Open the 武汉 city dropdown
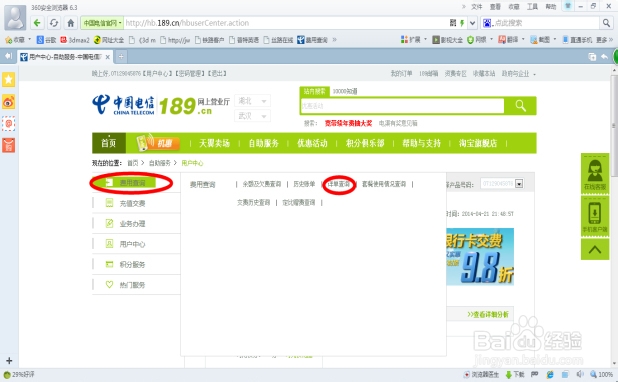This screenshot has width=618, height=382. coord(252,116)
